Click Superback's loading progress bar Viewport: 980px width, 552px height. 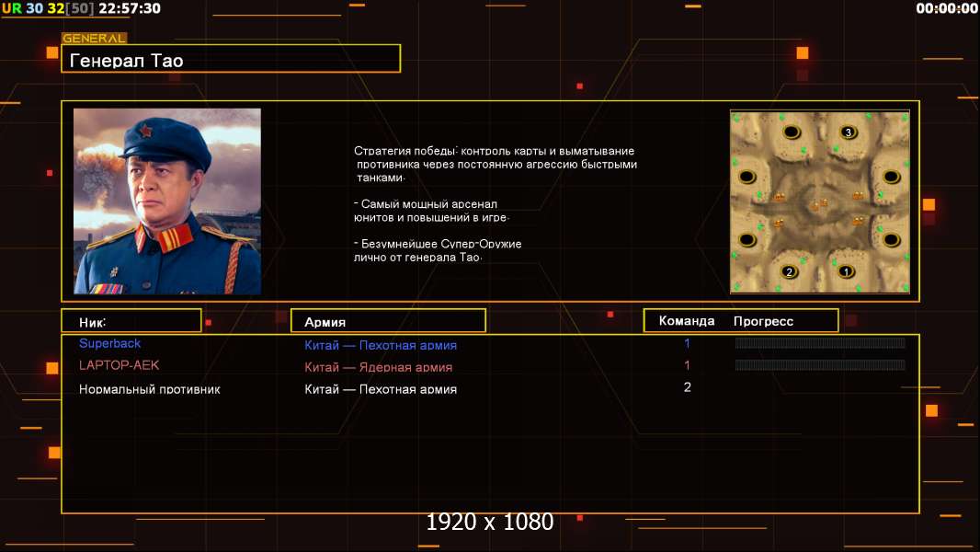click(820, 342)
